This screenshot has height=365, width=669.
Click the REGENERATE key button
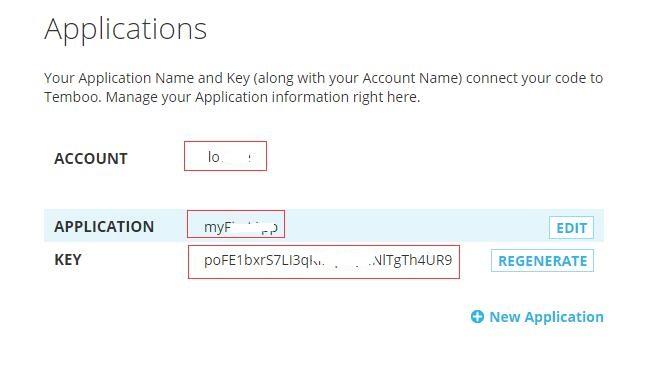[x=542, y=261]
